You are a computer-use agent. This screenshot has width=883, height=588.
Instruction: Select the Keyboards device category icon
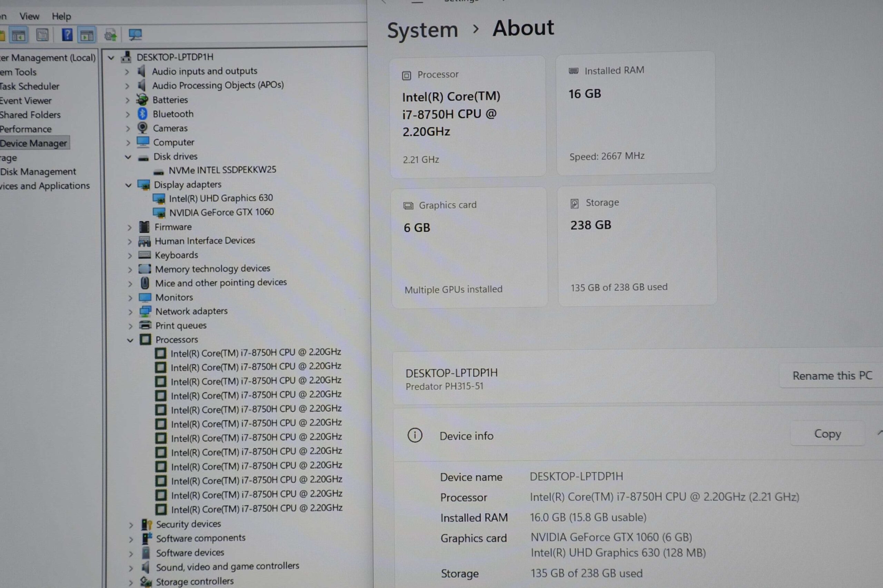point(145,255)
